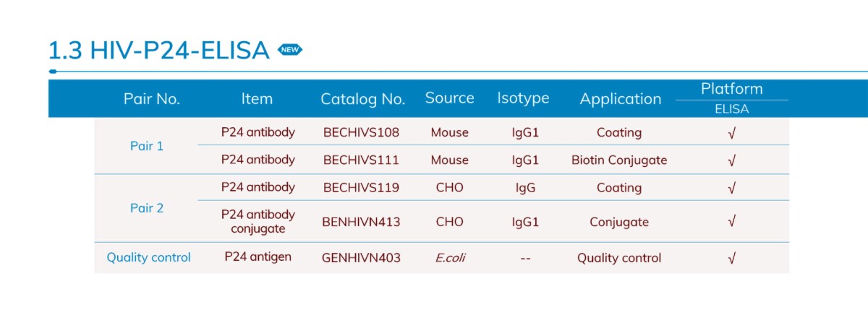
Task: Select the Pair 1 row label
Action: tap(147, 146)
